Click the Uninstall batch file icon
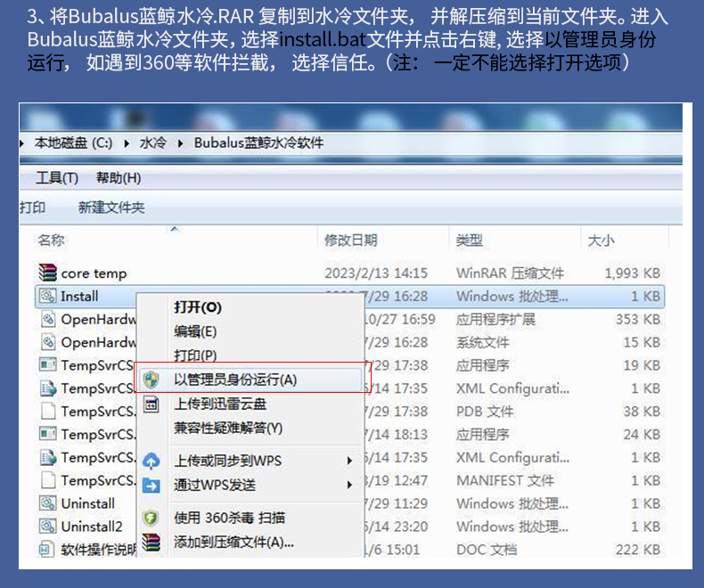 (47, 502)
